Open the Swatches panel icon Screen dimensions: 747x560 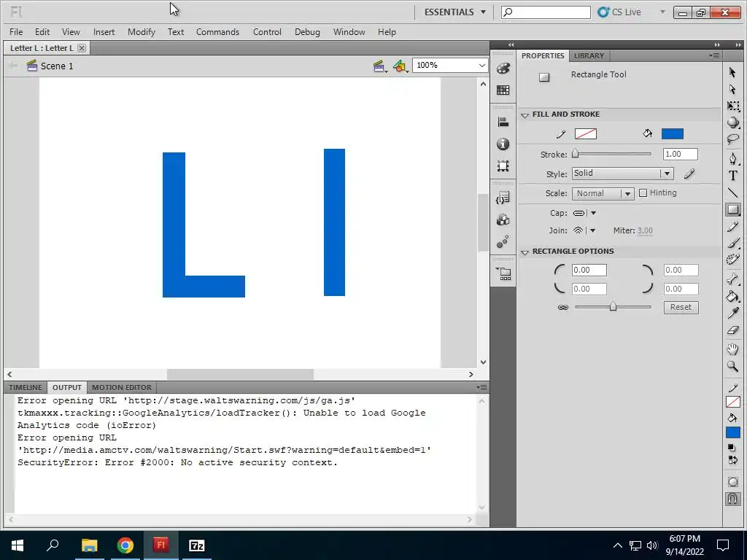pyautogui.click(x=503, y=90)
